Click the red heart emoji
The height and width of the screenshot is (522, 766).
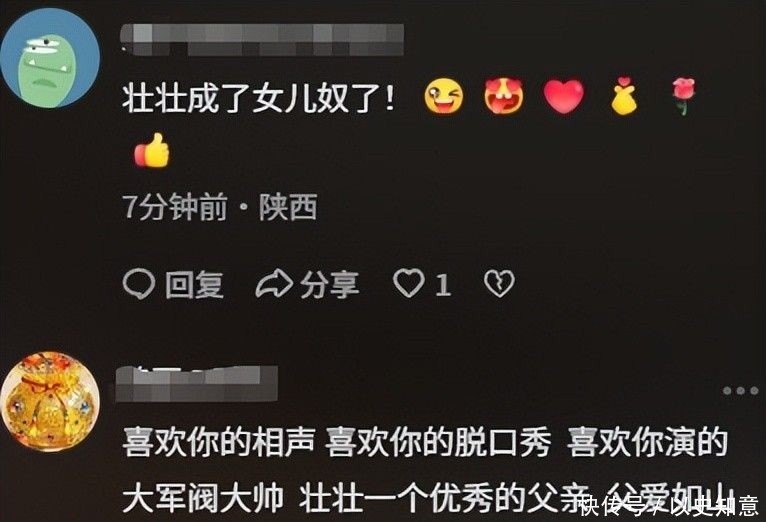[564, 96]
